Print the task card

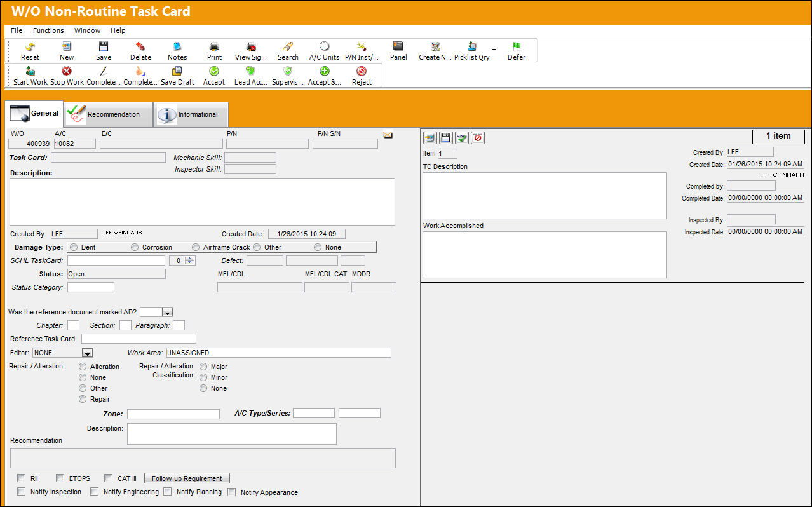tap(215, 46)
